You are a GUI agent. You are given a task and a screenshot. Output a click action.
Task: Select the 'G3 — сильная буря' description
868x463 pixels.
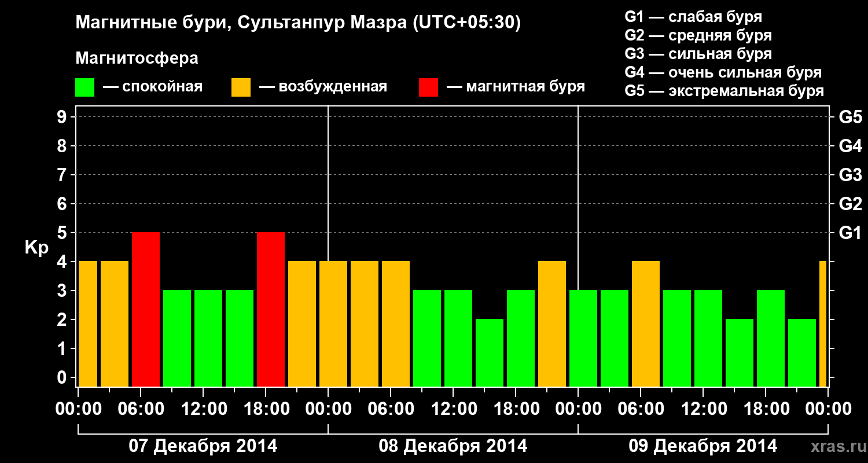(x=698, y=54)
